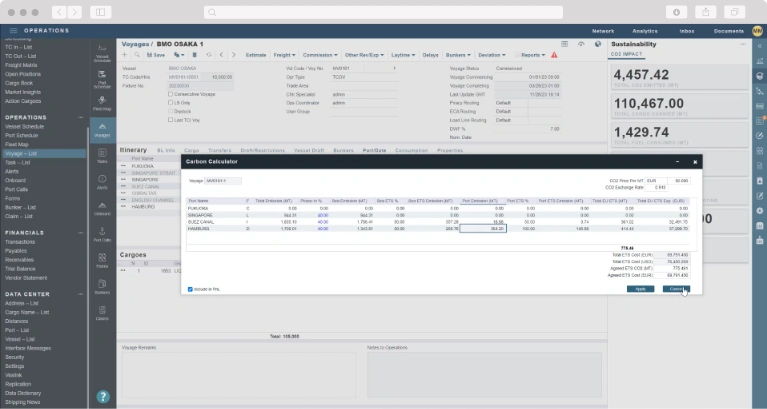
Task: Click the CO2 Price Per MT value field
Action: coord(681,180)
